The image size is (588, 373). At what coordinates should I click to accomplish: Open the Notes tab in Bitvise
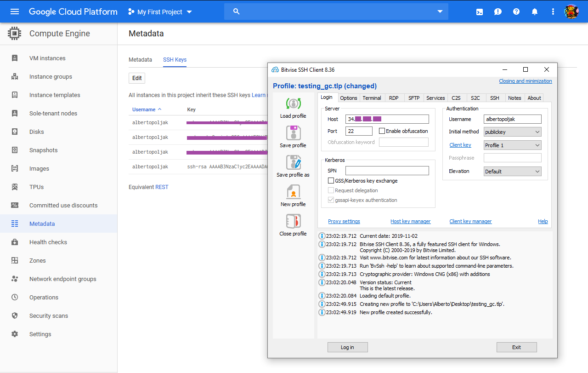coord(514,98)
